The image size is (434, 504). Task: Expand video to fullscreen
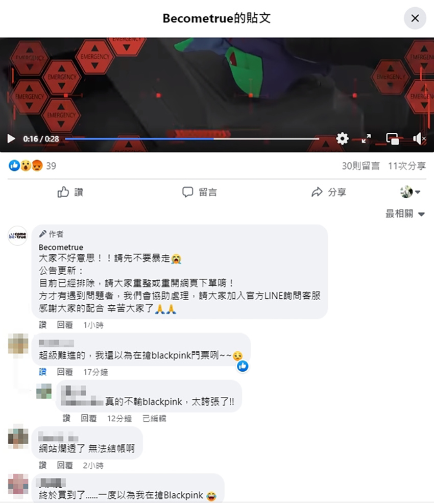(366, 138)
